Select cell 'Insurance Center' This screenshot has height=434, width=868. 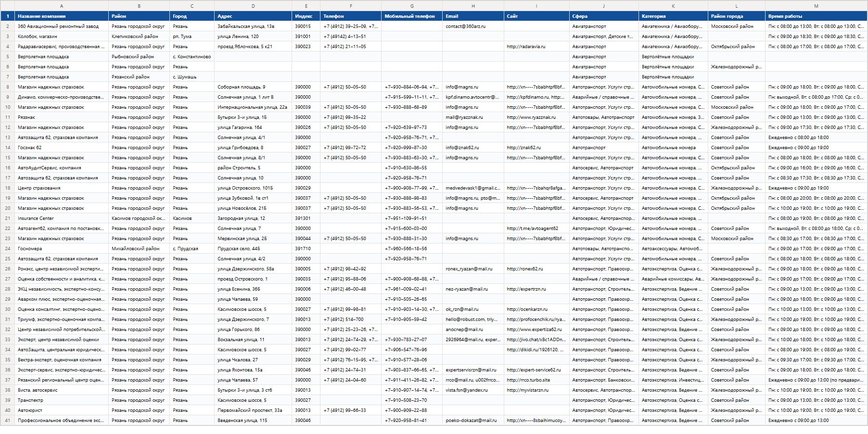(62, 218)
